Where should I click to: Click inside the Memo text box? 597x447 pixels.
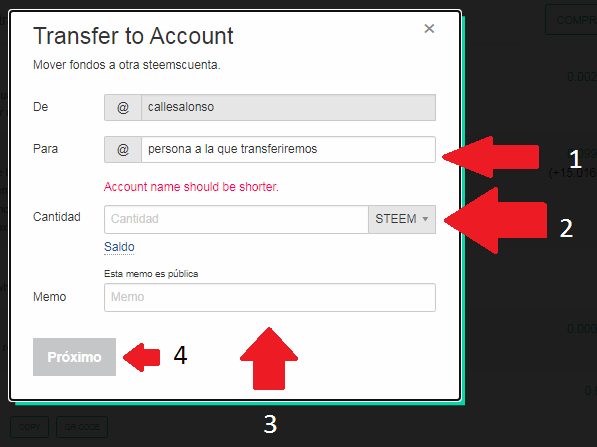[270, 297]
